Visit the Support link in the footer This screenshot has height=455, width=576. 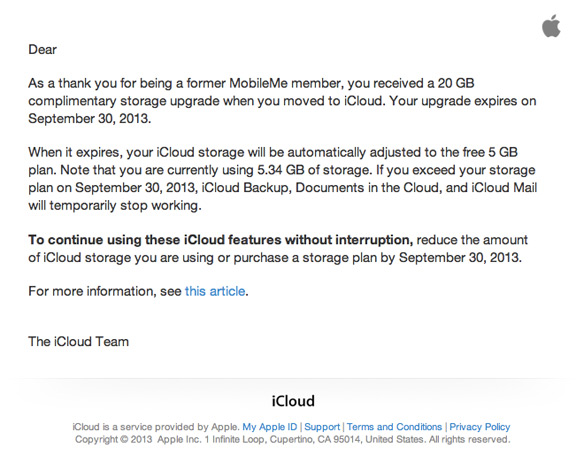click(x=322, y=427)
